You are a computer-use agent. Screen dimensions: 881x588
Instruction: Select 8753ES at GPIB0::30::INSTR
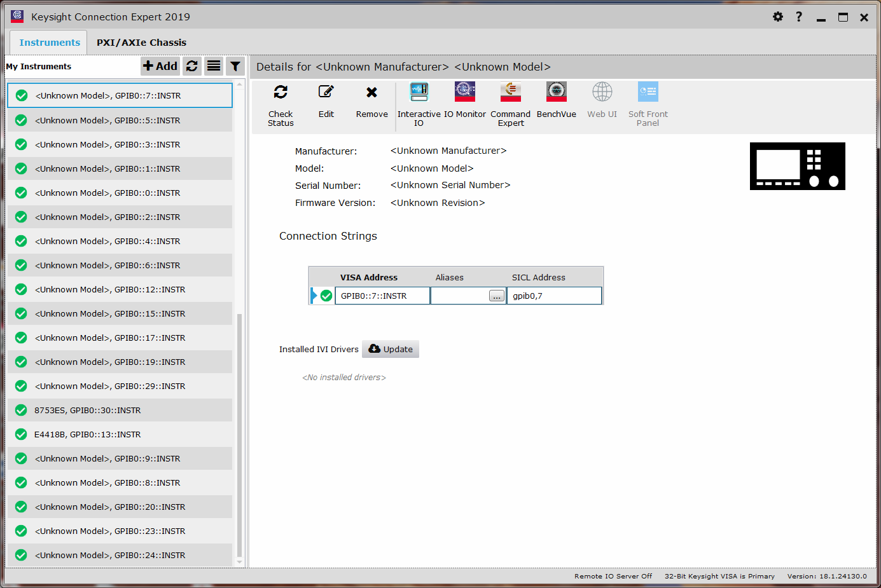click(x=88, y=411)
